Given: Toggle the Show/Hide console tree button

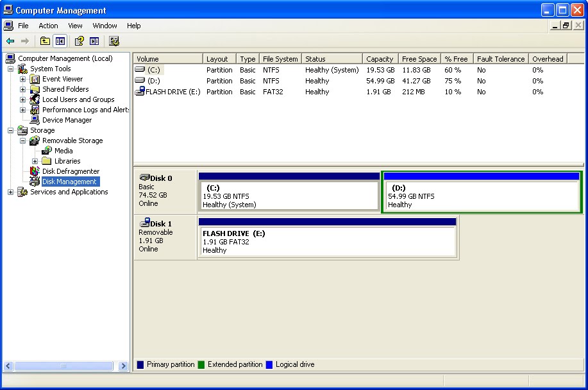Looking at the screenshot, I should click(x=59, y=40).
